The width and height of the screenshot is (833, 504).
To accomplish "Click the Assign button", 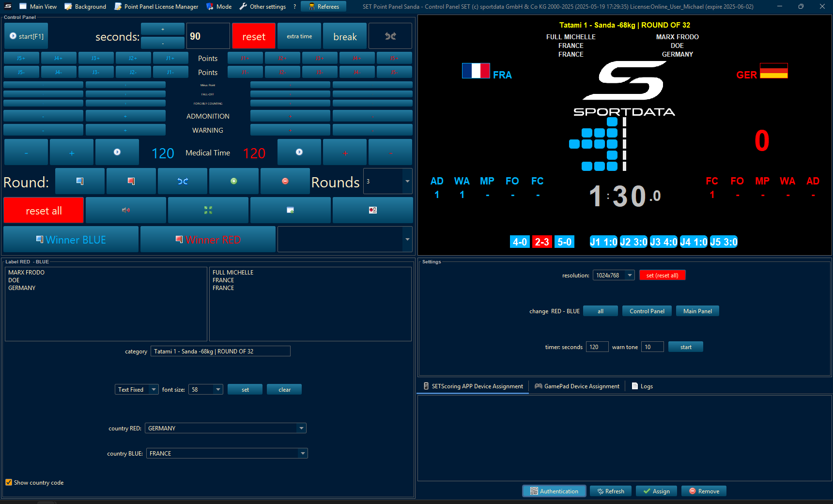I will pyautogui.click(x=656, y=491).
